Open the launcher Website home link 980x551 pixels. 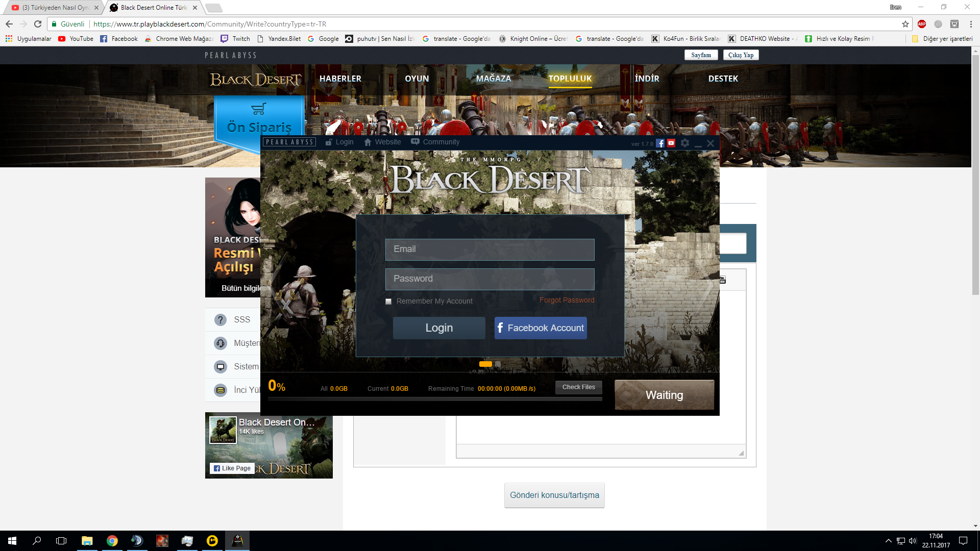pyautogui.click(x=382, y=142)
